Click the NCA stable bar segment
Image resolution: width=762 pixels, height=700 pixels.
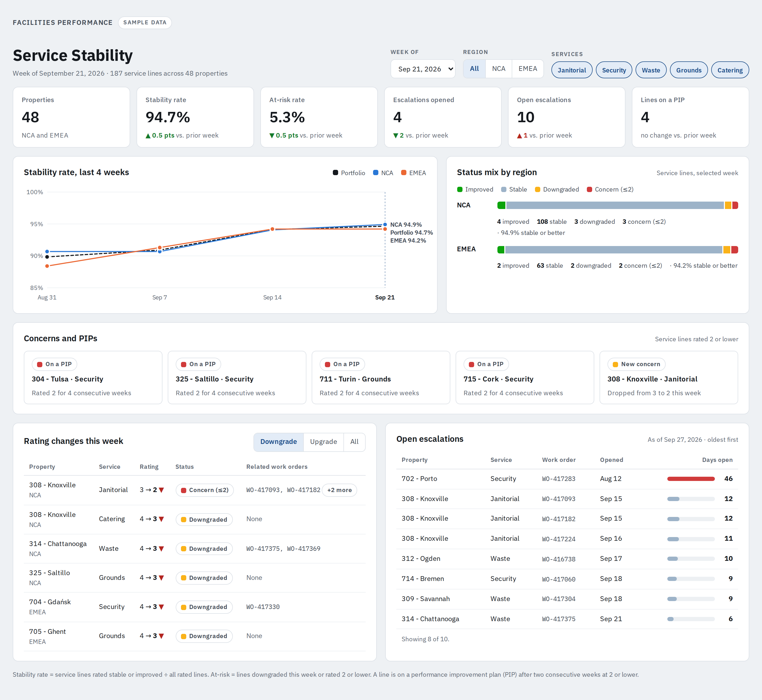click(615, 205)
